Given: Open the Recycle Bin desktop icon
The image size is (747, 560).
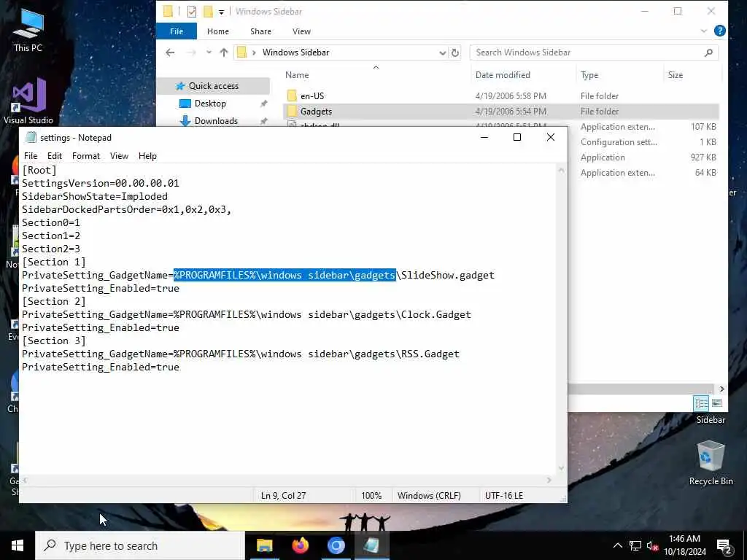Looking at the screenshot, I should click(x=711, y=463).
